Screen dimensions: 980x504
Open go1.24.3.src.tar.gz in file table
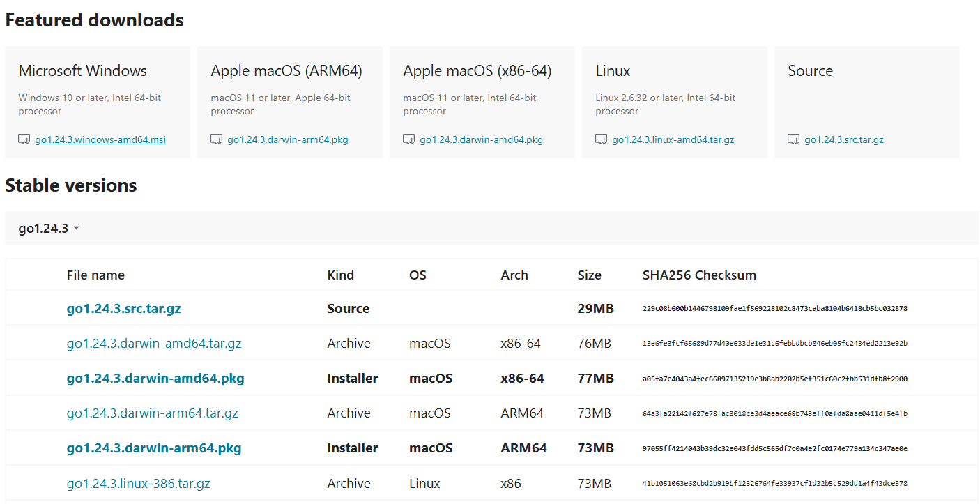click(x=124, y=309)
